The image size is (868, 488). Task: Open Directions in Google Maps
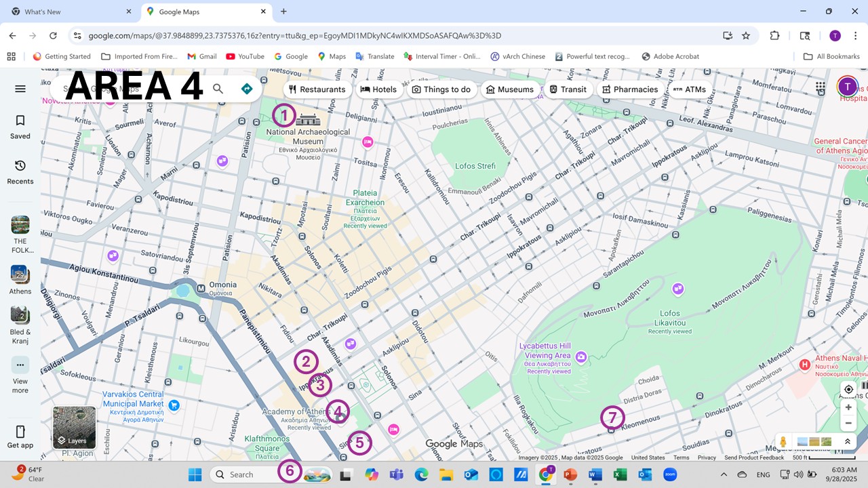coord(247,89)
